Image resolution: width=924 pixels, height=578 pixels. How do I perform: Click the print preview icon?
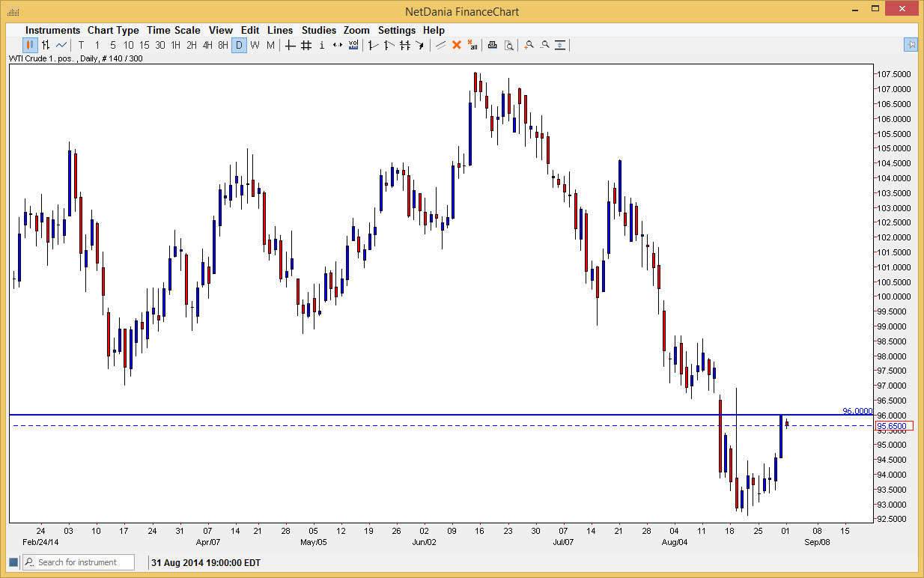(509, 45)
